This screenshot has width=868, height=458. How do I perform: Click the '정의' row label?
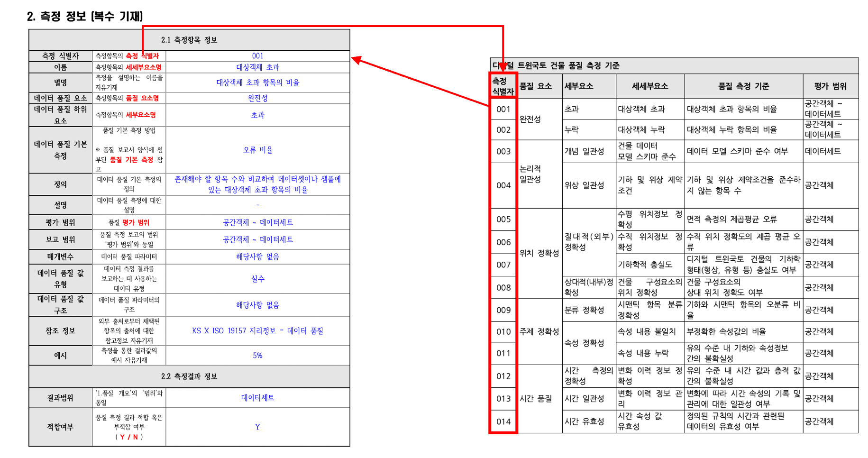pyautogui.click(x=60, y=184)
